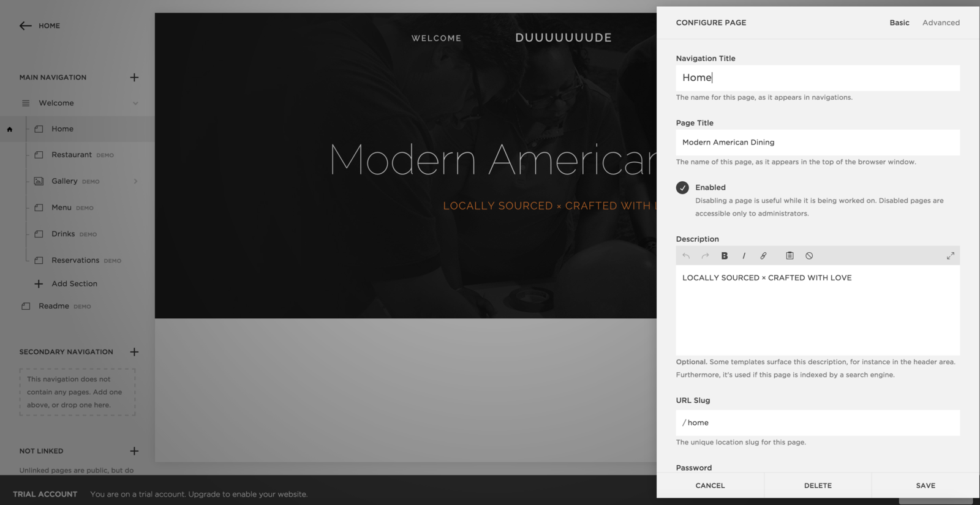This screenshot has width=980, height=505.
Task: Click the Navigation Title input field
Action: (818, 78)
